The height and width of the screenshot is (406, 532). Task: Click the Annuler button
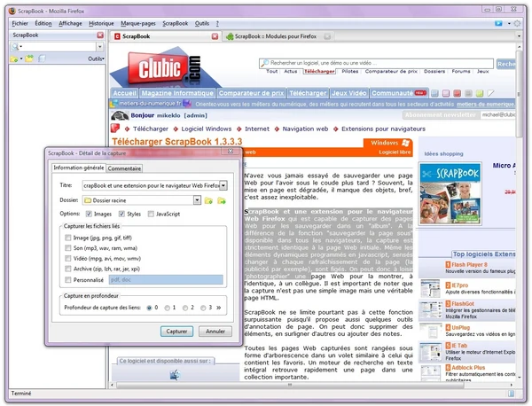pos(215,332)
